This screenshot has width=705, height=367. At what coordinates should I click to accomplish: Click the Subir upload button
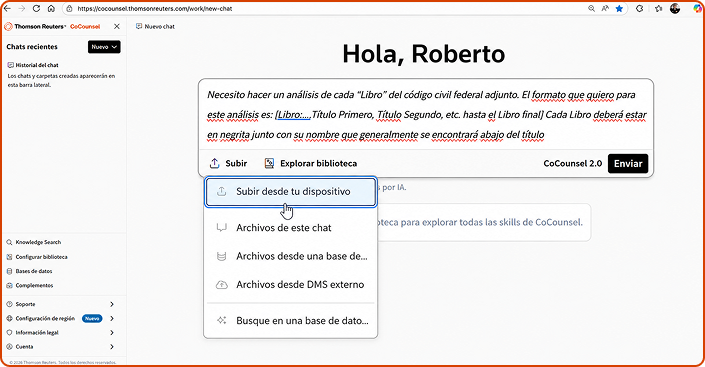pyautogui.click(x=228, y=163)
